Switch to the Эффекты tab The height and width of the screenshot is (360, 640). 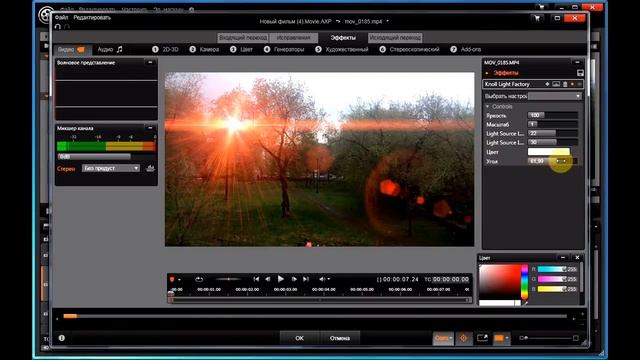pos(343,38)
